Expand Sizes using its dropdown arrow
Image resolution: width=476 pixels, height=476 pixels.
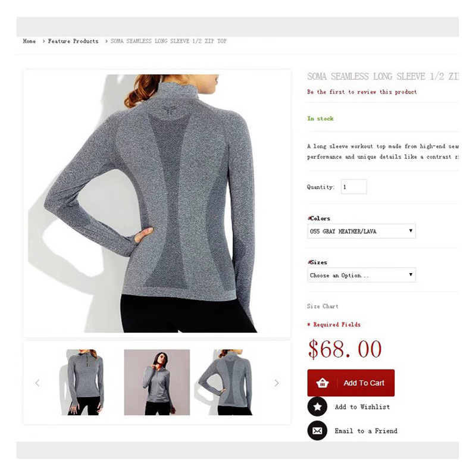tap(411, 275)
